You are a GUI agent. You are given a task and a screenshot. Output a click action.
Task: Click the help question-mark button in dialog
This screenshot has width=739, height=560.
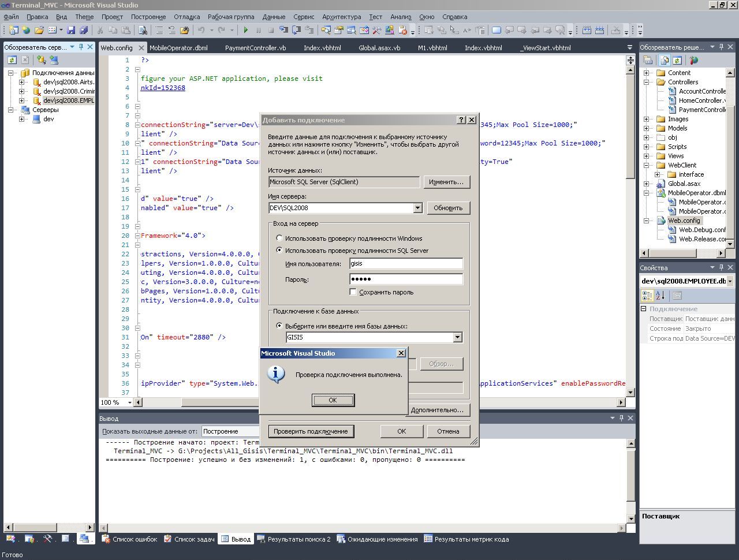pyautogui.click(x=461, y=120)
